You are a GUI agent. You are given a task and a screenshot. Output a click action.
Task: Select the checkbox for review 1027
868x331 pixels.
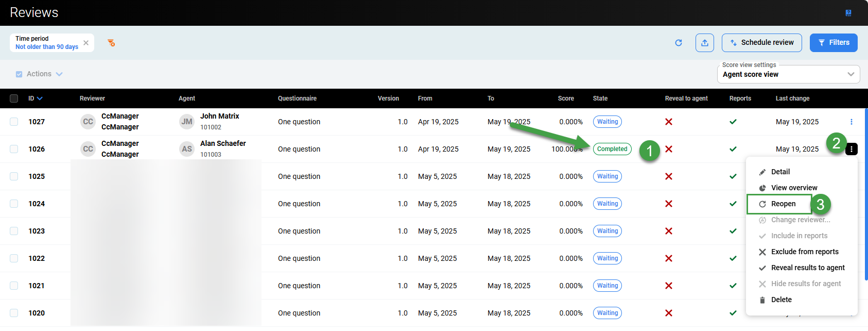pos(14,122)
